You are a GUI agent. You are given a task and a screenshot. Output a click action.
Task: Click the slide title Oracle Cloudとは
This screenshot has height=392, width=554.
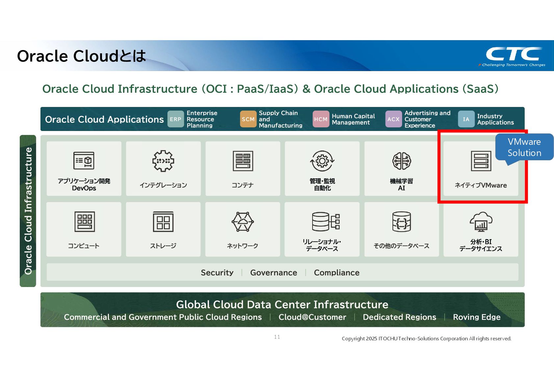[82, 56]
